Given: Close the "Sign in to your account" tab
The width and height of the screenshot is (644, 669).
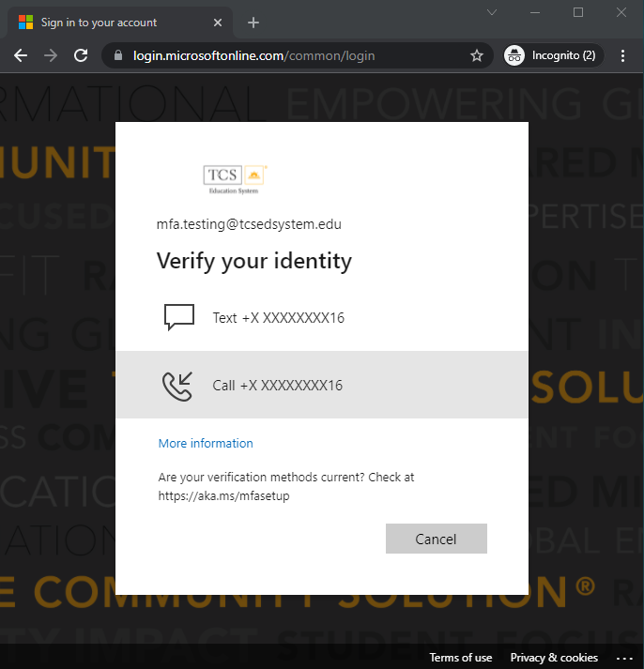Looking at the screenshot, I should [218, 23].
